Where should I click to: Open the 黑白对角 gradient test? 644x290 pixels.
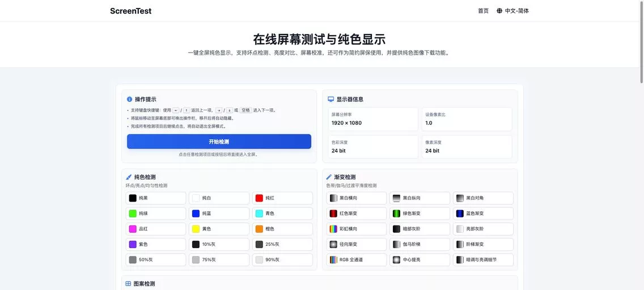[483, 198]
